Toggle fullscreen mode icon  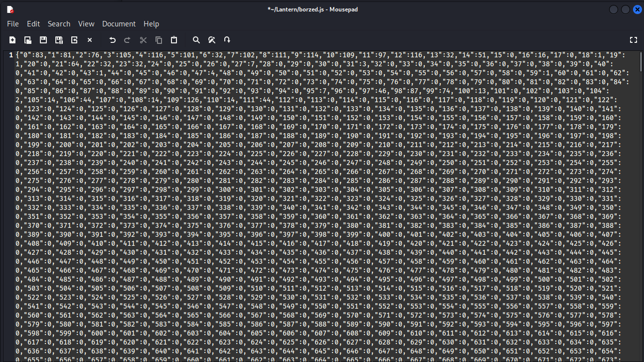click(x=634, y=40)
